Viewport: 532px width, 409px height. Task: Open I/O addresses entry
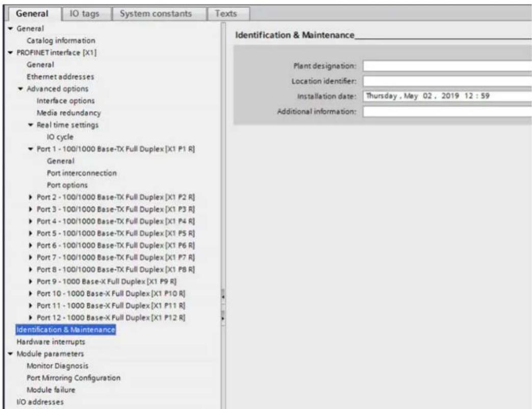point(40,402)
